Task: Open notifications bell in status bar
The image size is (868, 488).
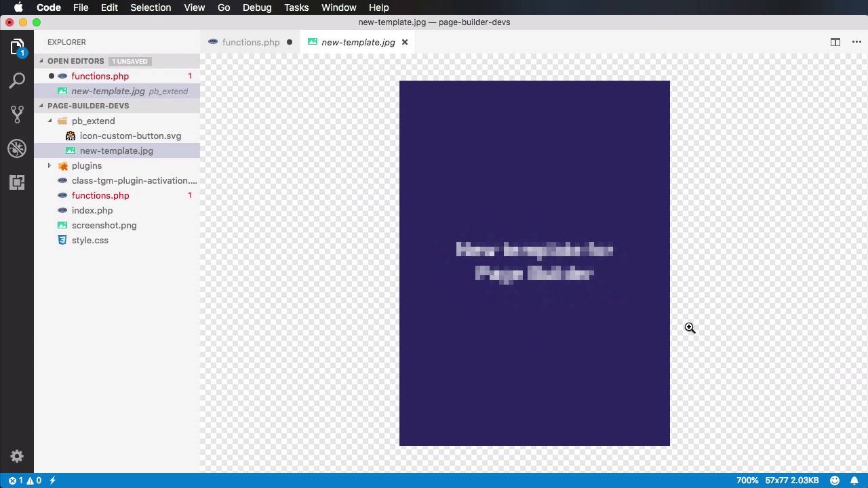Action: click(854, 481)
